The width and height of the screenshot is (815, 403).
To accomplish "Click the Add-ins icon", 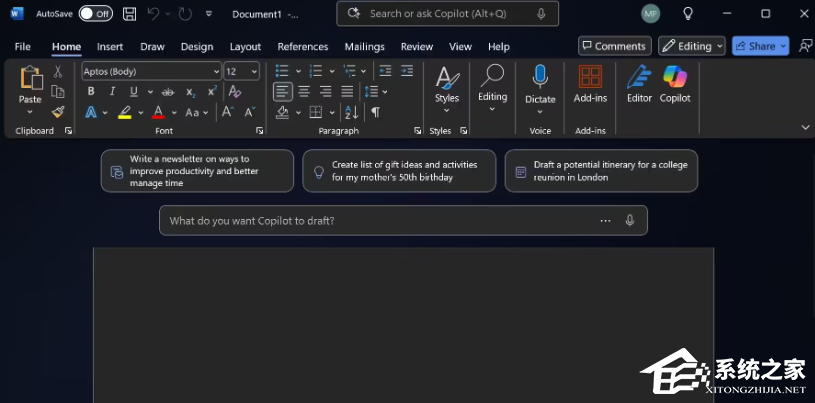I will pos(590,83).
